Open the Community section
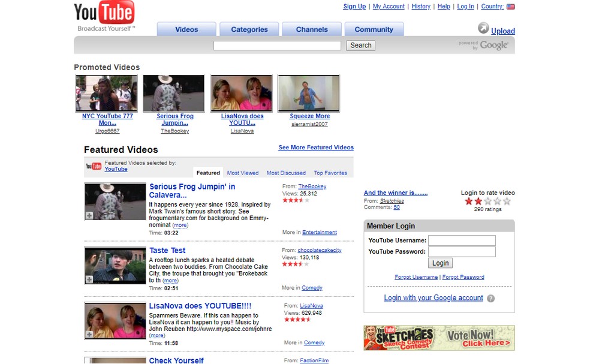590x364 pixels. [374, 29]
